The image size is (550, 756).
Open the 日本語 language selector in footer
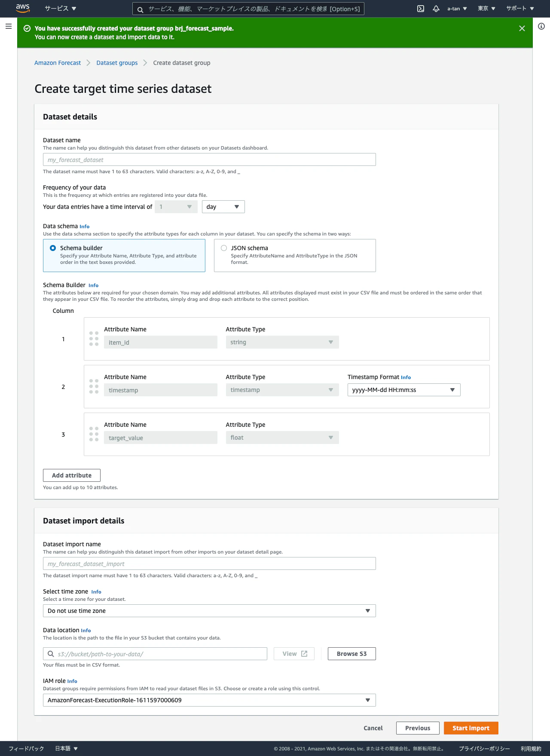pyautogui.click(x=66, y=748)
